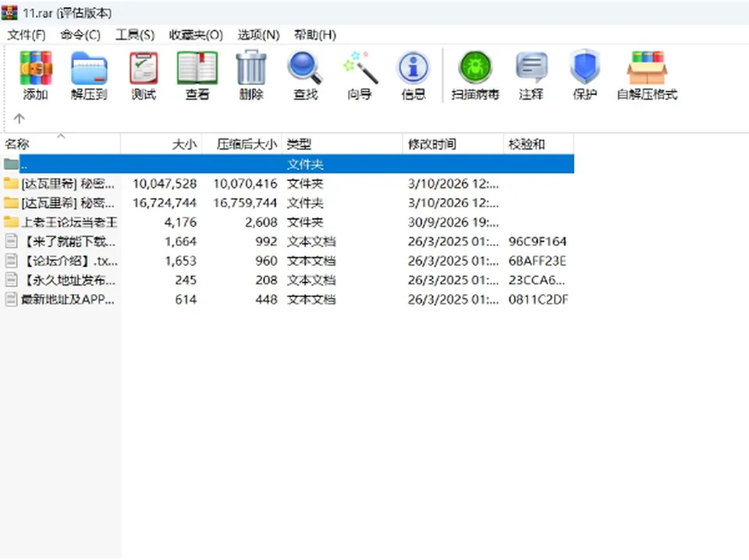Screen dimensions: 749x560
Task: Sort by the 类型 column header
Action: pyautogui.click(x=343, y=144)
